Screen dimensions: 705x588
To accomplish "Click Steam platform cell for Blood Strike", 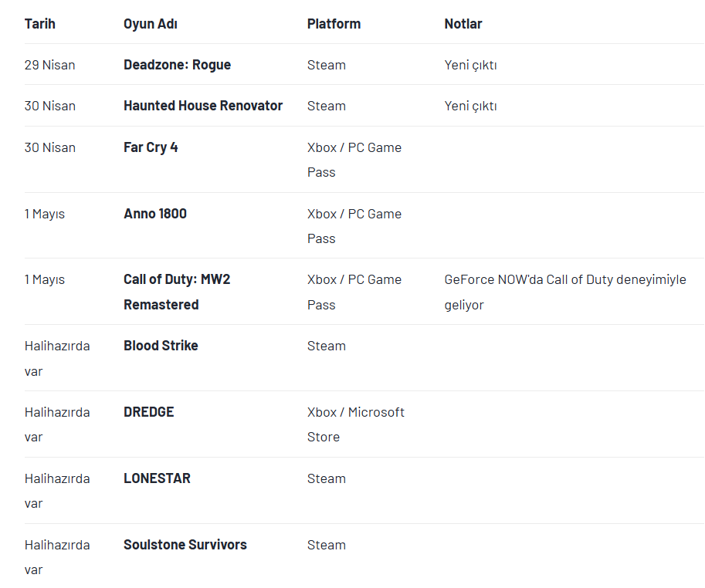I will (x=327, y=346).
